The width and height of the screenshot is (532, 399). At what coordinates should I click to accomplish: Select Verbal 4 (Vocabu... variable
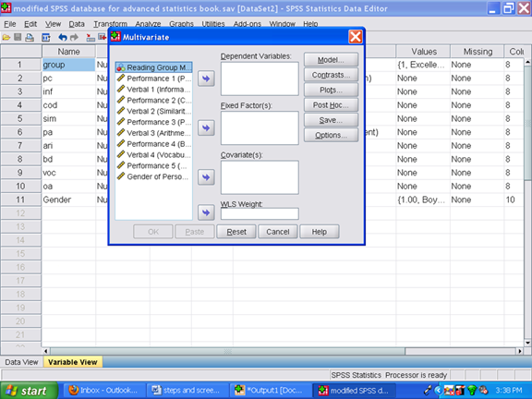click(x=154, y=155)
